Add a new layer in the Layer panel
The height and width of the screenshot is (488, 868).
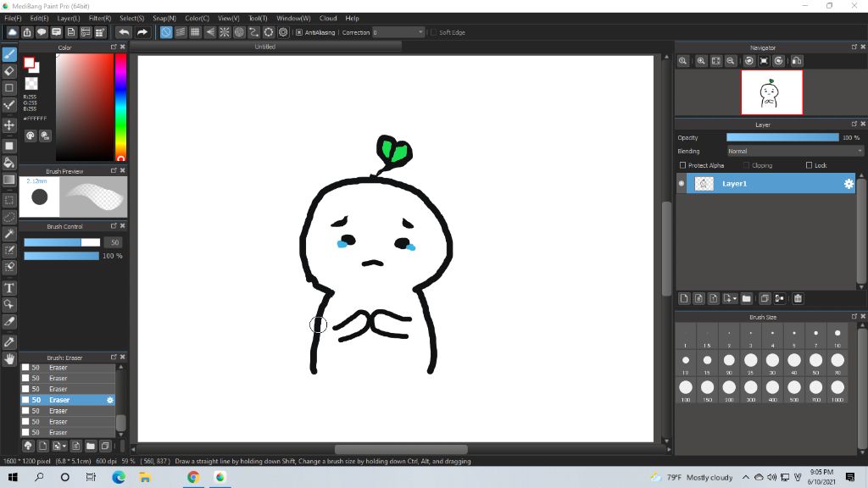tap(684, 298)
